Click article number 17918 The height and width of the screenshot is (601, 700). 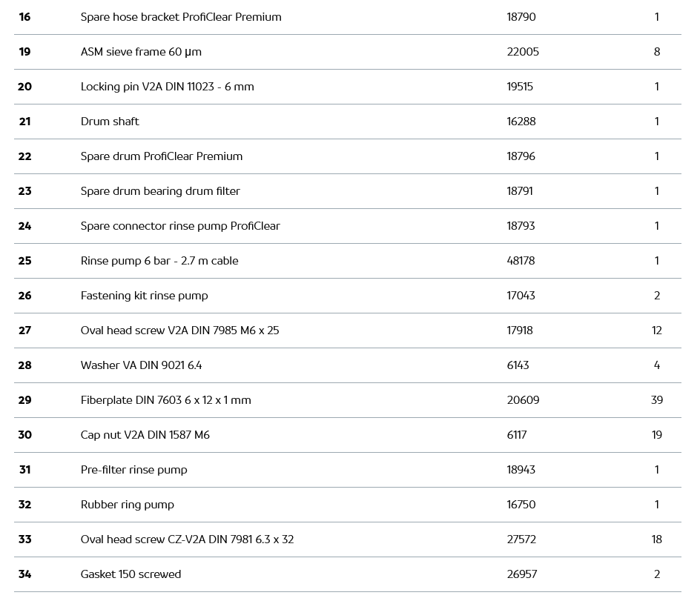[x=520, y=331]
